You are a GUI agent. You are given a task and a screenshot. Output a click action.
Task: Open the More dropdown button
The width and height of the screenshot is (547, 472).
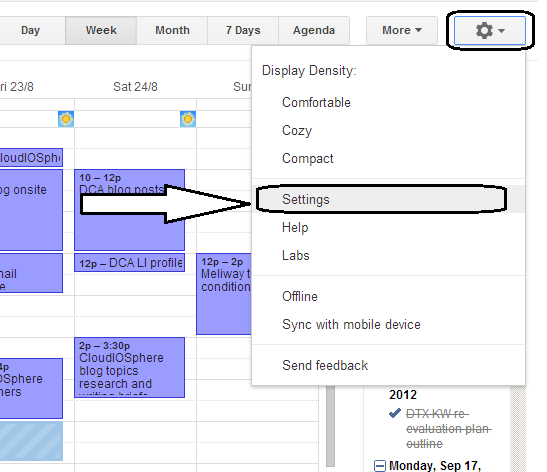(x=402, y=30)
